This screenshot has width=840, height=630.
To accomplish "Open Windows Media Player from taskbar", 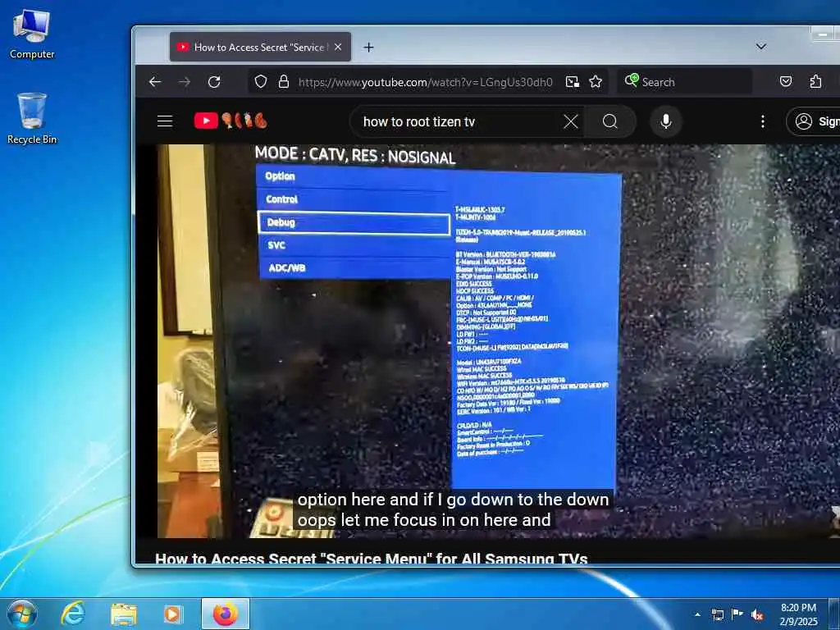I will tap(172, 614).
